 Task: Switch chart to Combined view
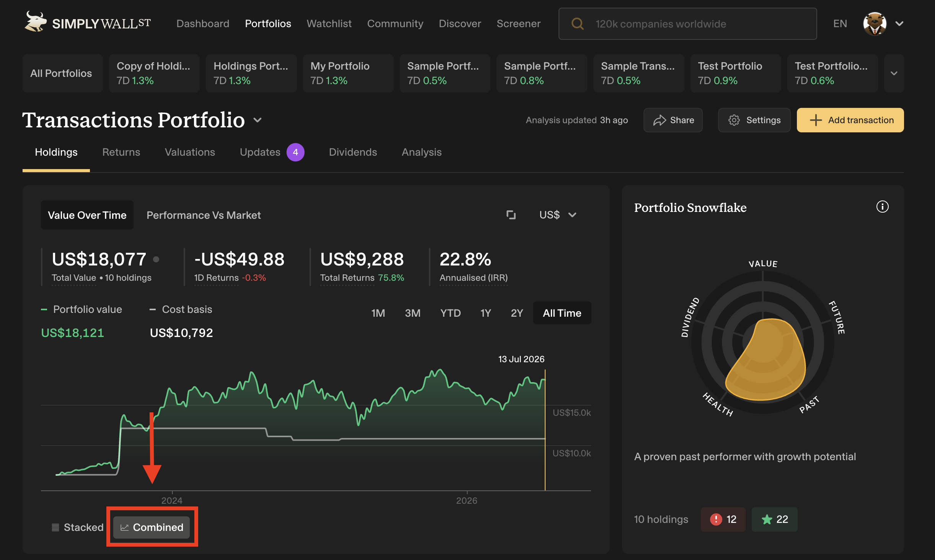point(152,527)
